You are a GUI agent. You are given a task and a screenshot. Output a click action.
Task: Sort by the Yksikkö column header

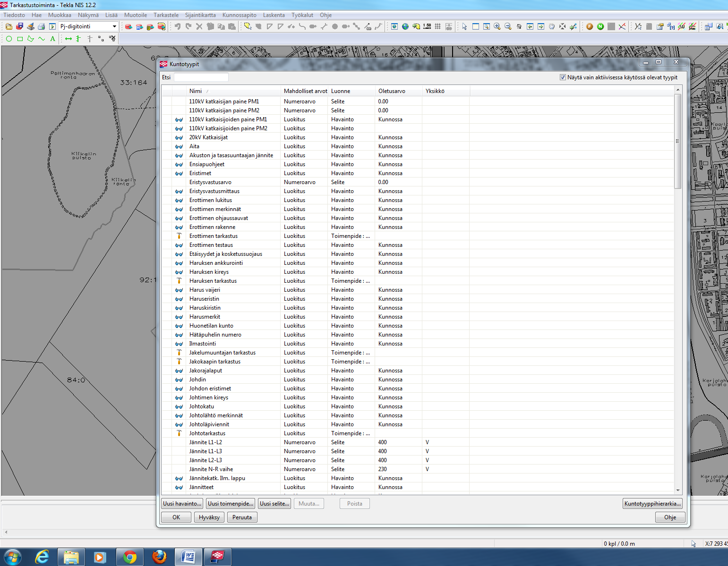(446, 91)
